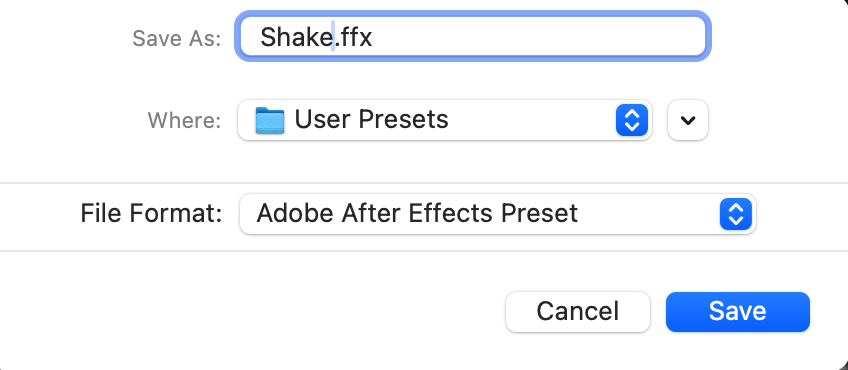Click the text cursor after Shake
Viewport: 848px width, 370px height.
pos(333,36)
